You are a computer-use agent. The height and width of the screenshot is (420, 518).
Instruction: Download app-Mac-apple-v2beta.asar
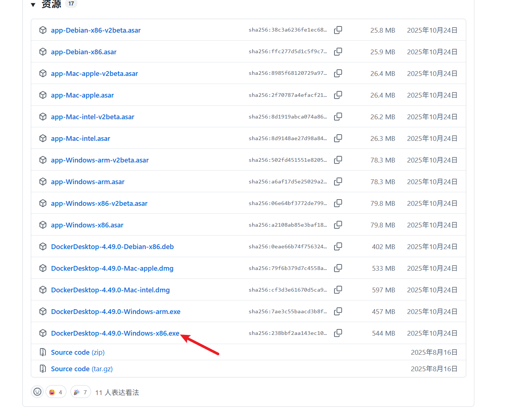point(94,74)
